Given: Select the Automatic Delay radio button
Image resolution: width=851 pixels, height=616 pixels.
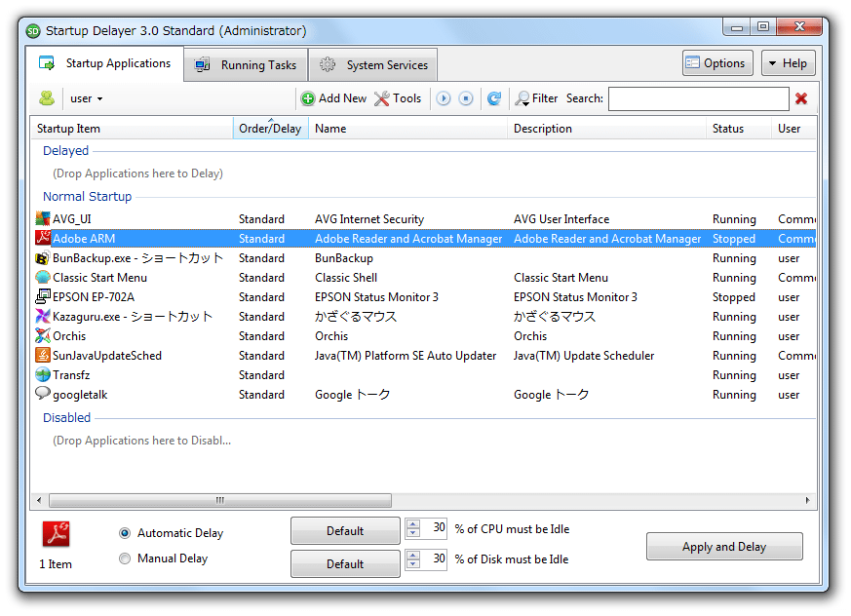Looking at the screenshot, I should click(125, 533).
